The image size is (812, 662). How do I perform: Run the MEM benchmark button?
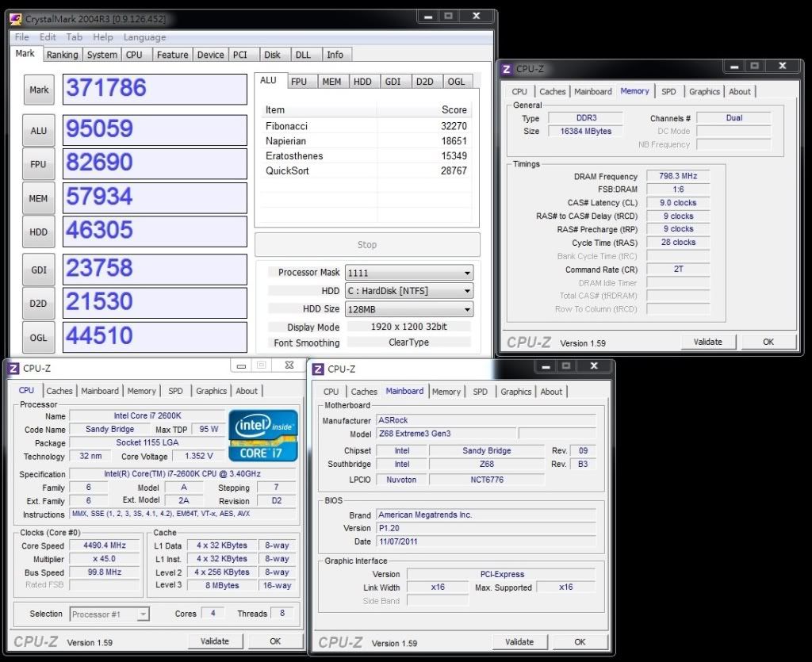coord(39,199)
